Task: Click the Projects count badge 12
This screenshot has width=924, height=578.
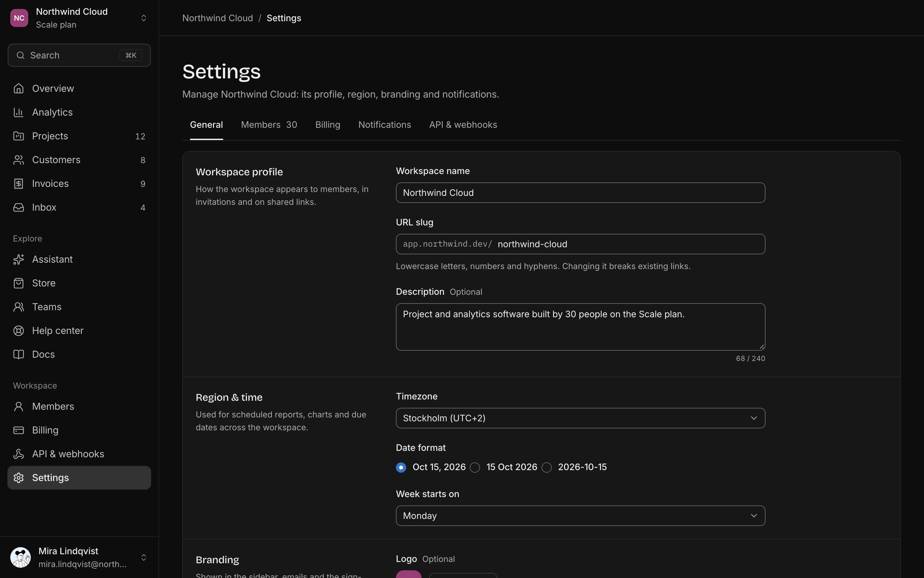Action: coord(140,136)
